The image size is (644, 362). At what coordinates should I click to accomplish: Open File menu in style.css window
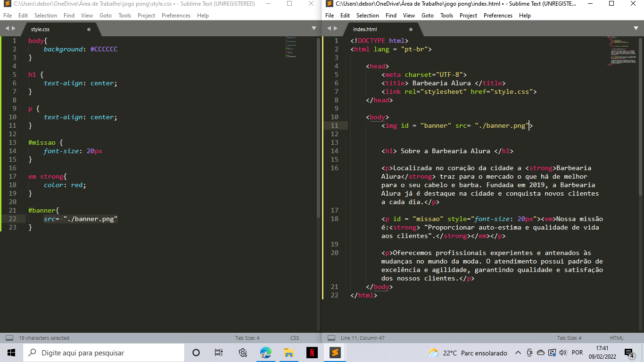click(8, 15)
